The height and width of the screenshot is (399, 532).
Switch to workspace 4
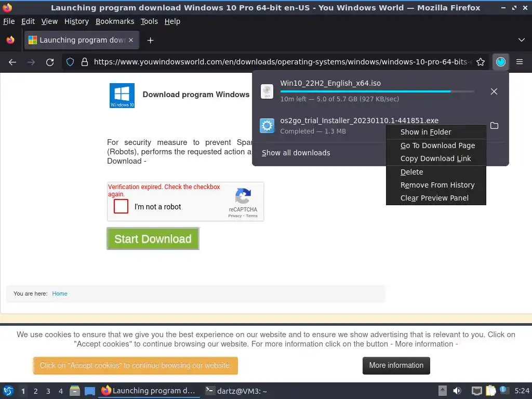click(x=61, y=391)
